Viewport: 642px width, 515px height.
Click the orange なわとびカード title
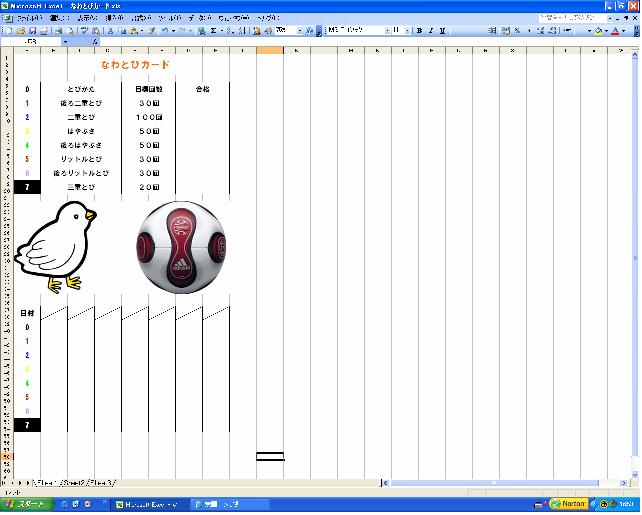[x=136, y=65]
